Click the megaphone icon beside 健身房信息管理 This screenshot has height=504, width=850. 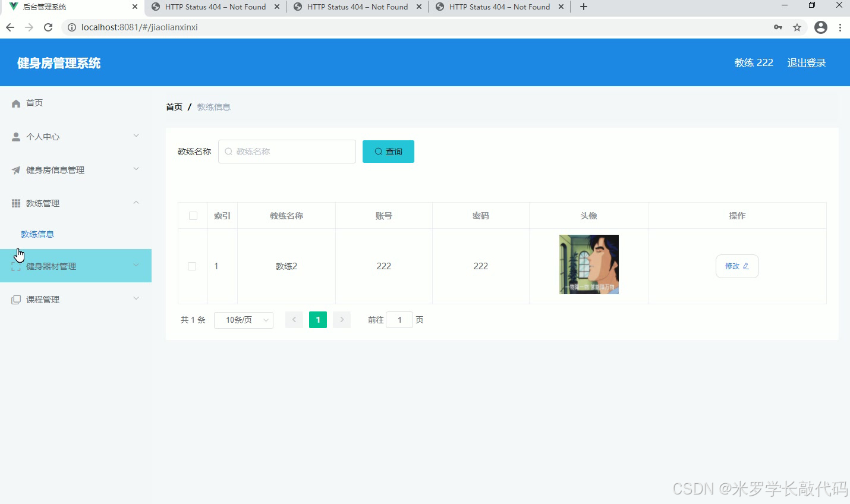[15, 169]
